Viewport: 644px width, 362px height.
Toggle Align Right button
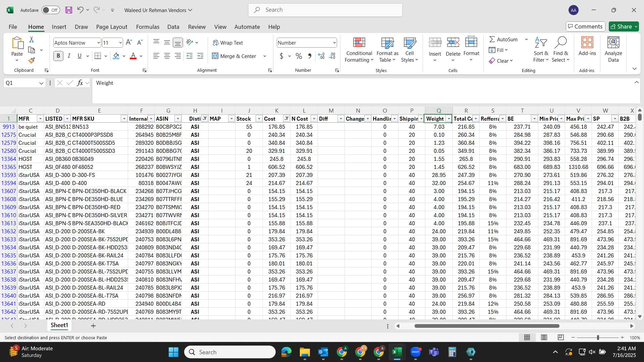[178, 56]
